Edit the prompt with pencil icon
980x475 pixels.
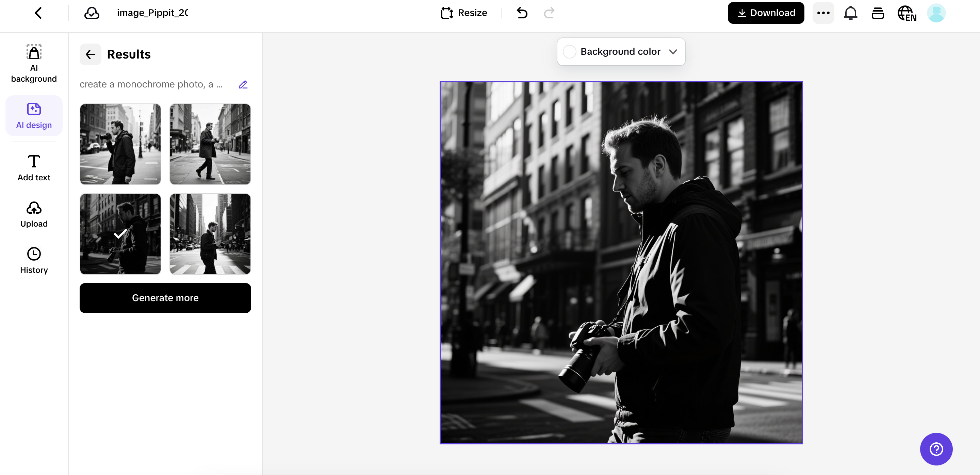[x=243, y=84]
